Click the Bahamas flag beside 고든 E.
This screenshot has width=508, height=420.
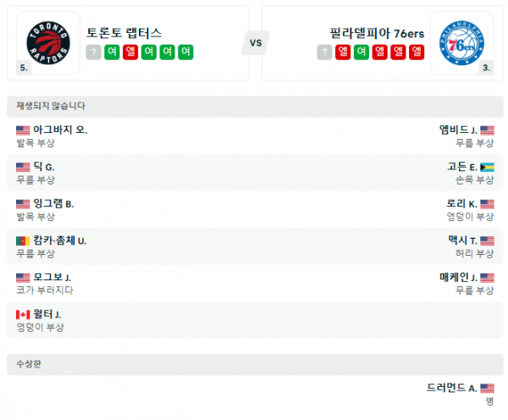tap(487, 167)
